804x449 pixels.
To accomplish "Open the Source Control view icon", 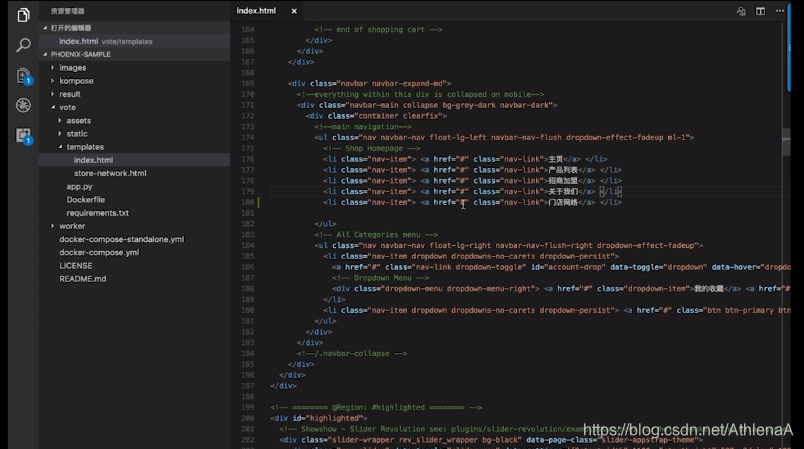I will [23, 76].
